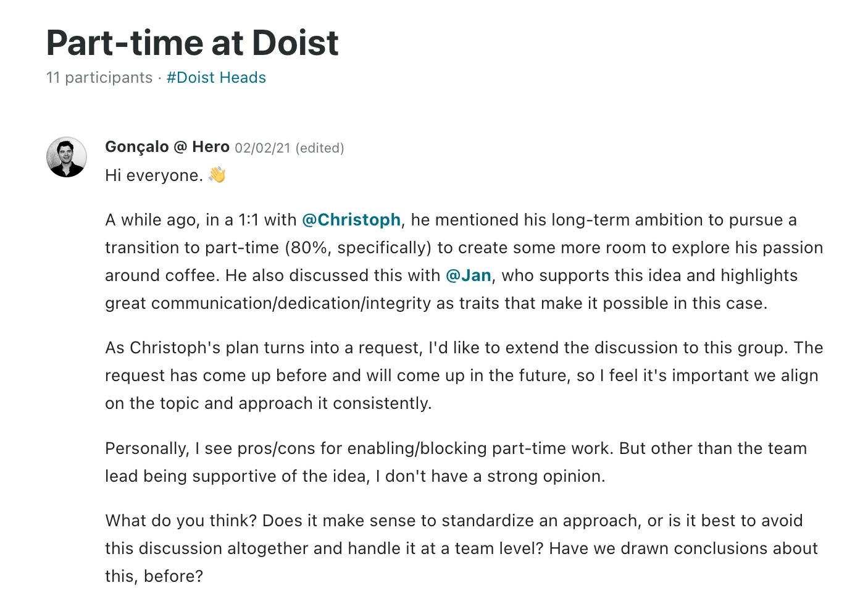Open the #Doist Heads channel link
The width and height of the screenshot is (868, 609).
[215, 77]
